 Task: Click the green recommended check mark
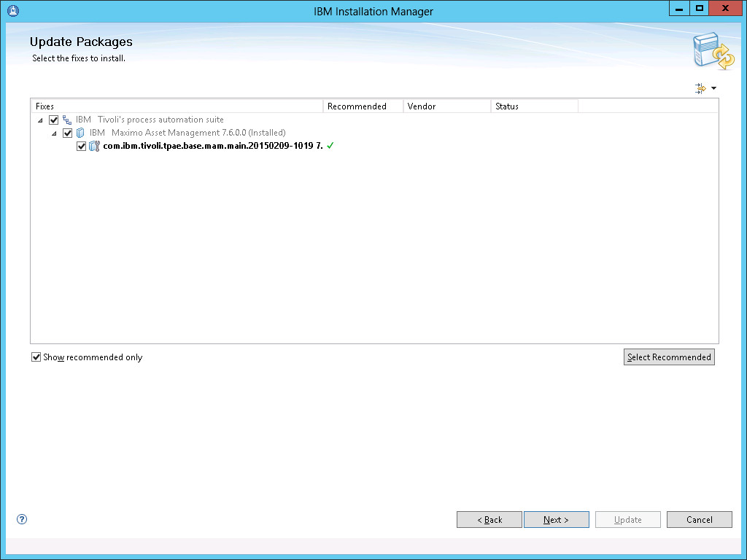pyautogui.click(x=330, y=146)
